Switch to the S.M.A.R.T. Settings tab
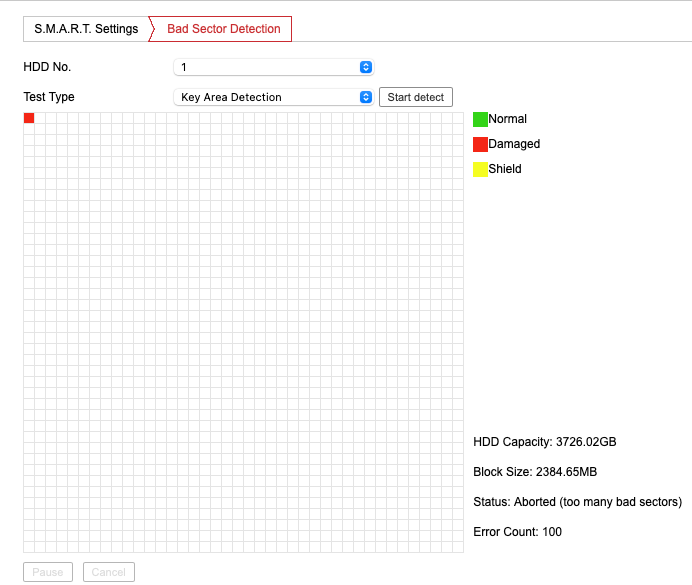692x585 pixels. (x=86, y=29)
